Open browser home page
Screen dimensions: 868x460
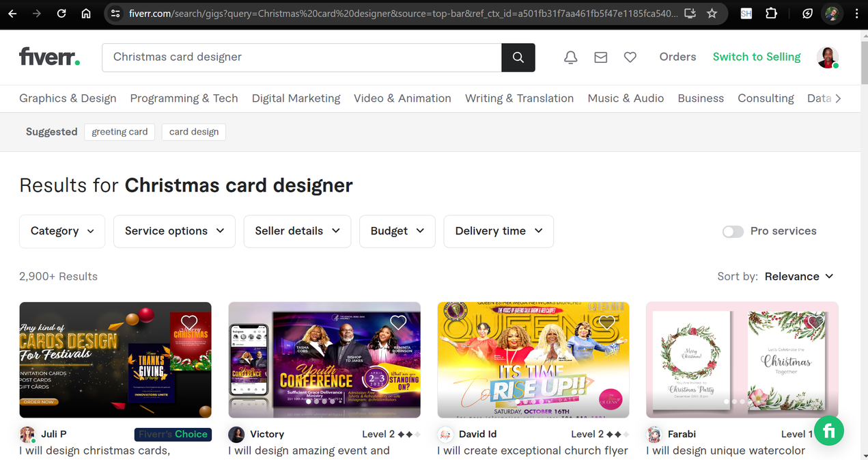(x=86, y=13)
